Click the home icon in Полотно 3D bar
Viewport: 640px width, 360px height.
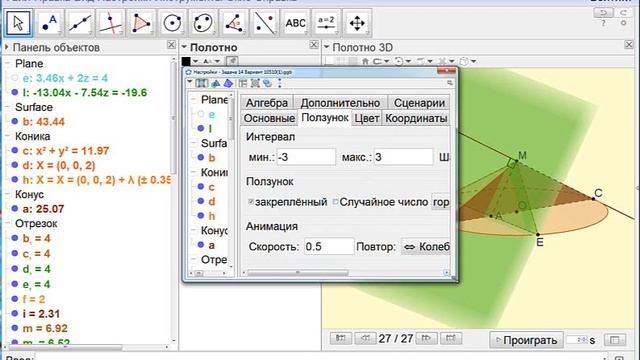coord(365,61)
